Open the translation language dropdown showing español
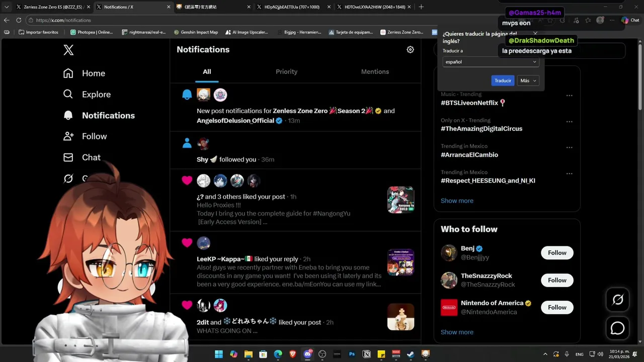 pyautogui.click(x=491, y=62)
